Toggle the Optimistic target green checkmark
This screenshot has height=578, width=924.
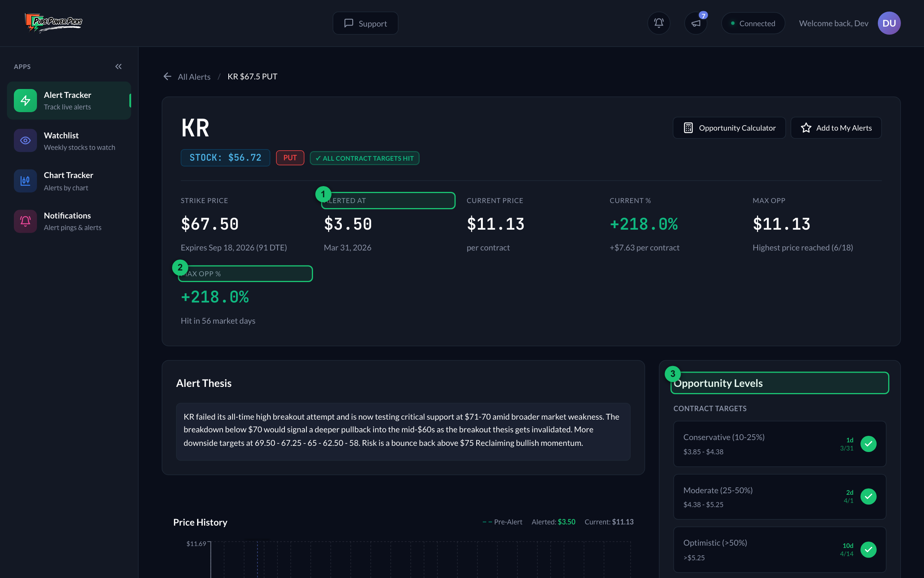click(x=869, y=549)
